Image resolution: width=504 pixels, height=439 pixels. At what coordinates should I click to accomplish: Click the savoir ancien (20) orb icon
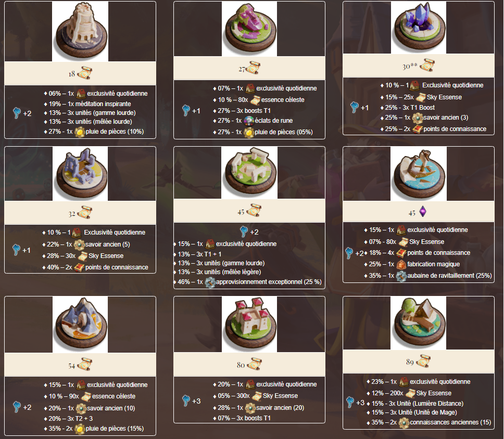tap(250, 408)
